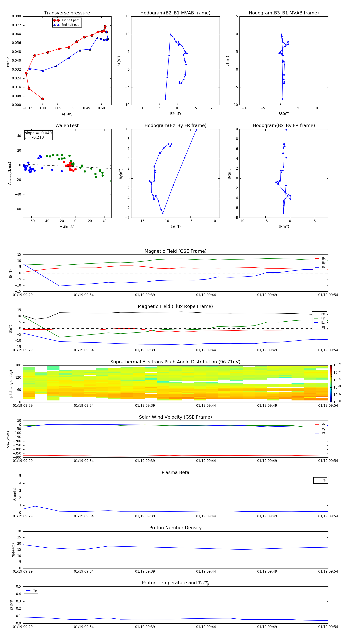Click the Proton Temperature plot title

[x=175, y=583]
